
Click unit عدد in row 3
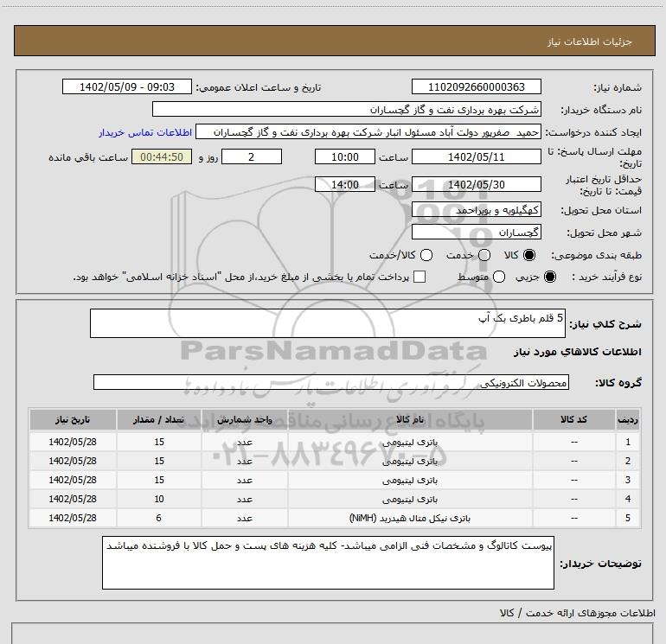[x=245, y=481]
